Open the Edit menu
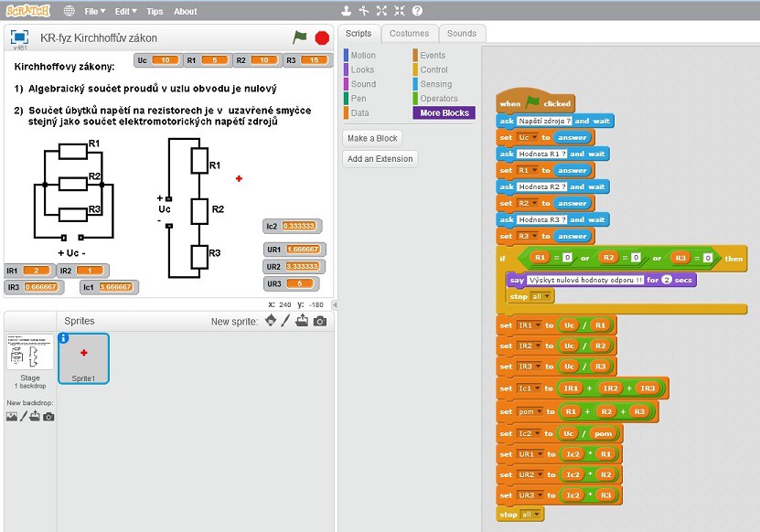 125,11
